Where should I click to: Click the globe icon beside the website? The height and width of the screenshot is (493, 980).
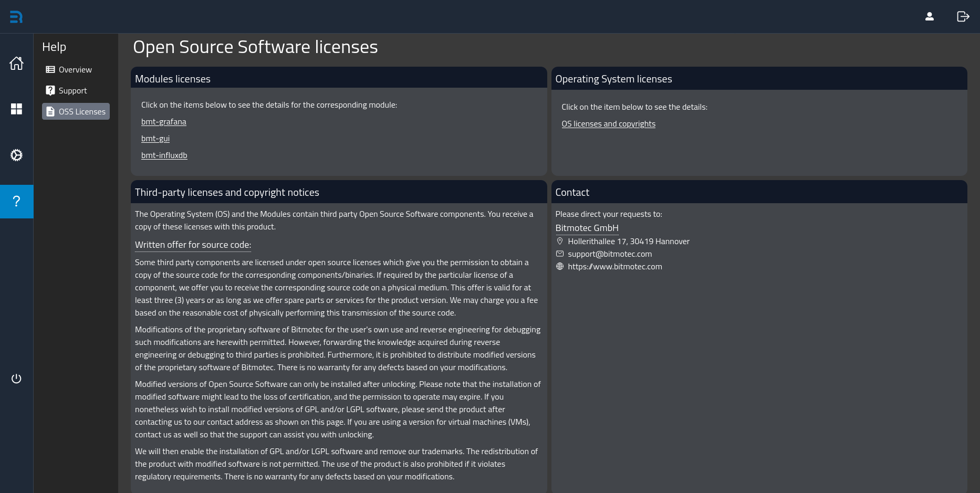560,266
